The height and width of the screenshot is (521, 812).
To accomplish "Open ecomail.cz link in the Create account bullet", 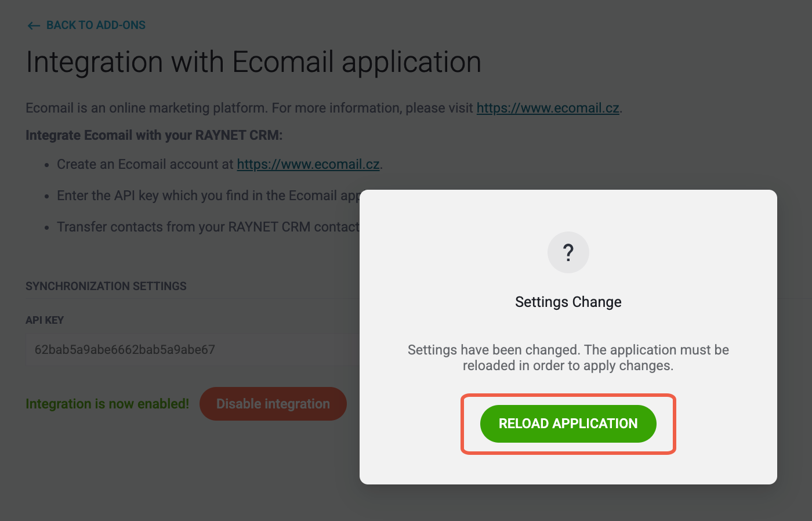I will tap(309, 164).
